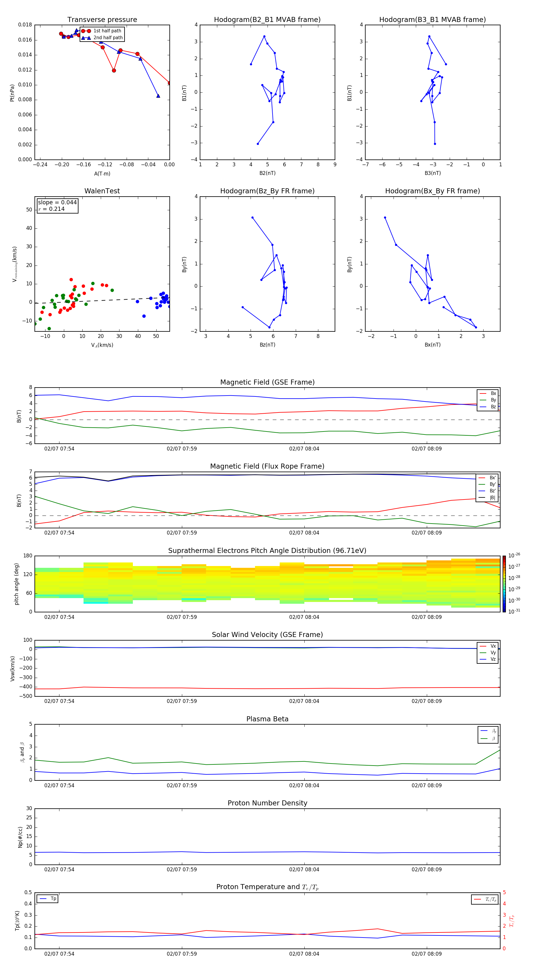Click the 'Transverse pressure' plot title

[102, 20]
